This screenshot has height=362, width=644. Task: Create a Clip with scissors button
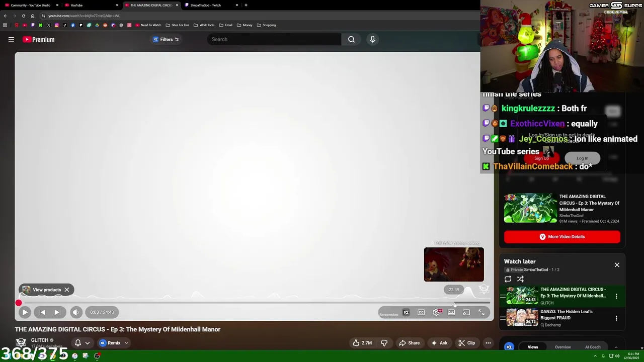click(466, 343)
